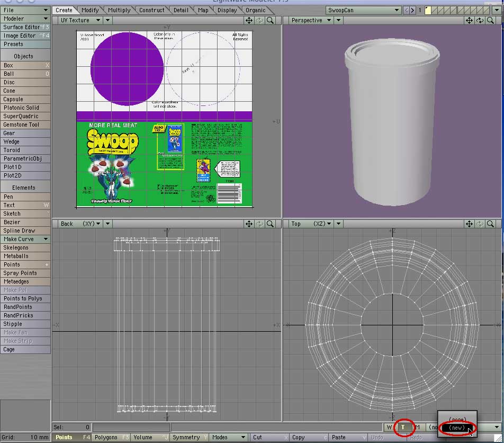Viewport: 504px width, 443px height.
Task: Click the UV Texture viewport zoom magnifier
Action: point(271,20)
